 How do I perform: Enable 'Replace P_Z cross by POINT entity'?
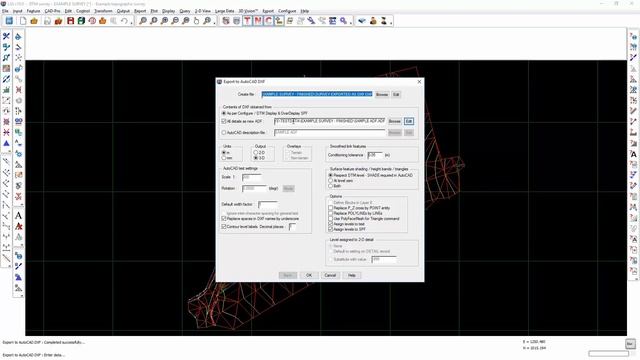331,208
